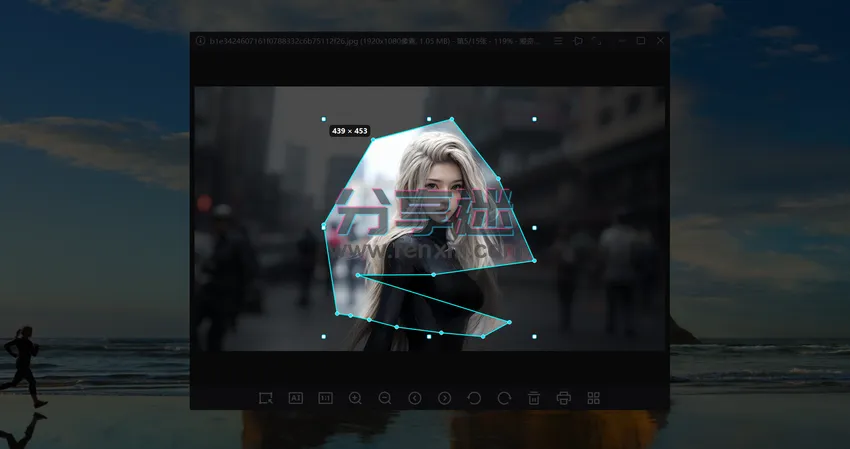850x449 pixels.
Task: Zoom out with the magnifier minus icon
Action: [x=385, y=399]
